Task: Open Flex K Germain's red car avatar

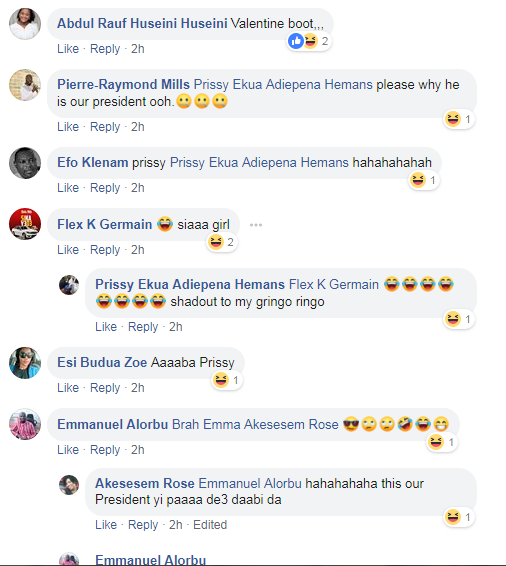Action: click(x=25, y=224)
